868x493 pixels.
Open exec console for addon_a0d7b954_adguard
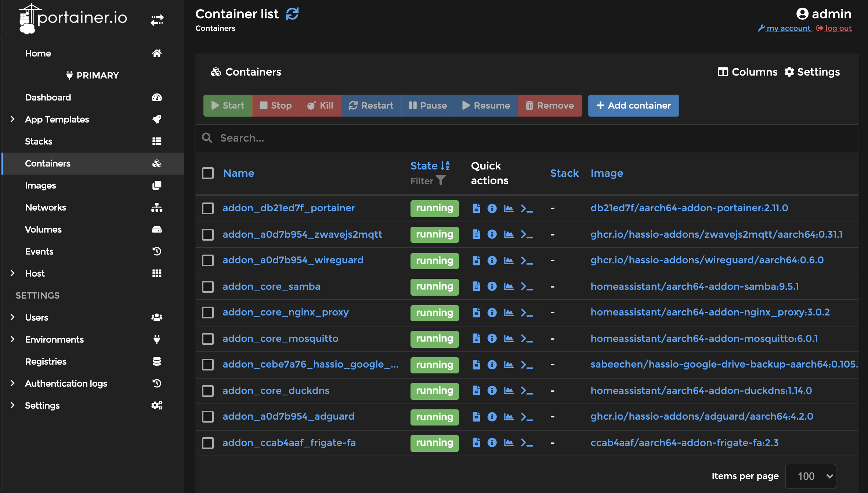(x=527, y=417)
